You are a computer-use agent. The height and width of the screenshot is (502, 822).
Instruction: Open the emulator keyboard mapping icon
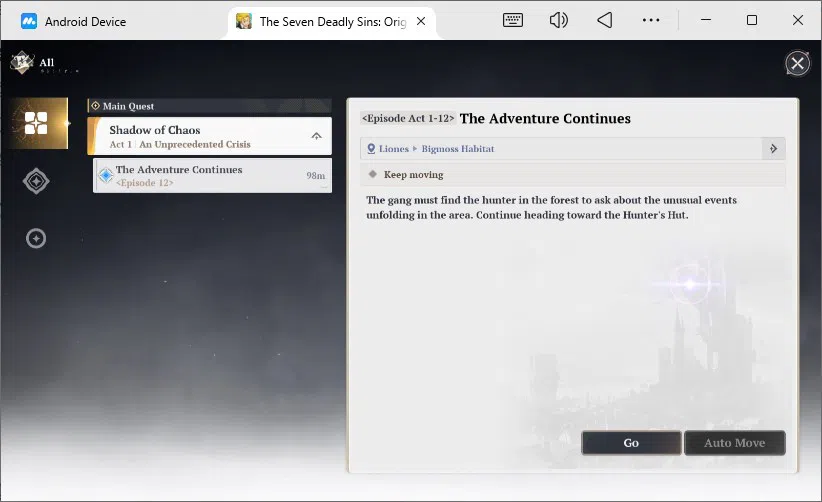pyautogui.click(x=512, y=20)
